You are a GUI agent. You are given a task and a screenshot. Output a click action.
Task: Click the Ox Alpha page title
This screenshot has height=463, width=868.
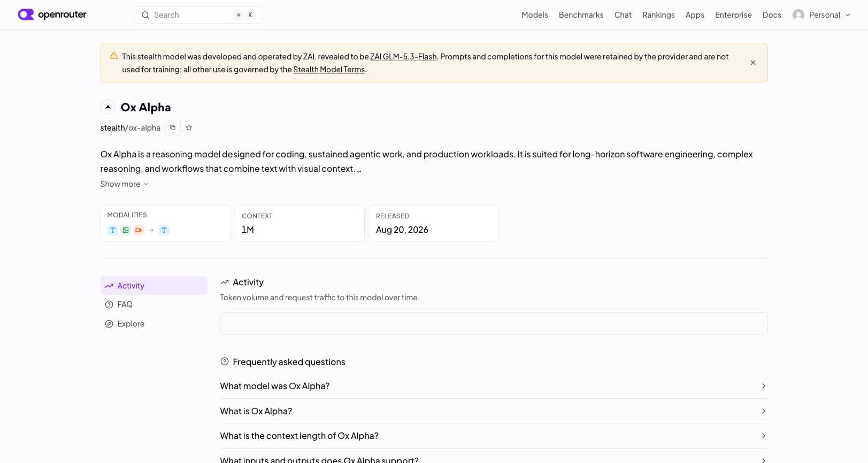pyautogui.click(x=145, y=107)
